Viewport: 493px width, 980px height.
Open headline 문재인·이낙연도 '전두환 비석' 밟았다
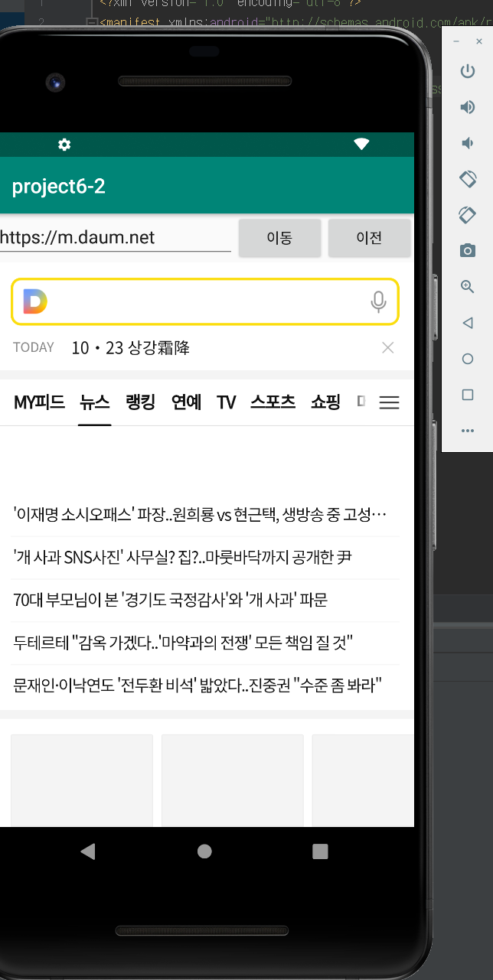pyautogui.click(x=198, y=685)
